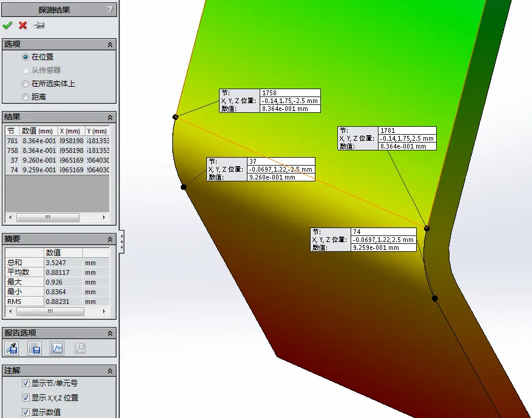532x418 pixels.
Task: Click the pushpin icon to keep panel open
Action: [x=39, y=25]
